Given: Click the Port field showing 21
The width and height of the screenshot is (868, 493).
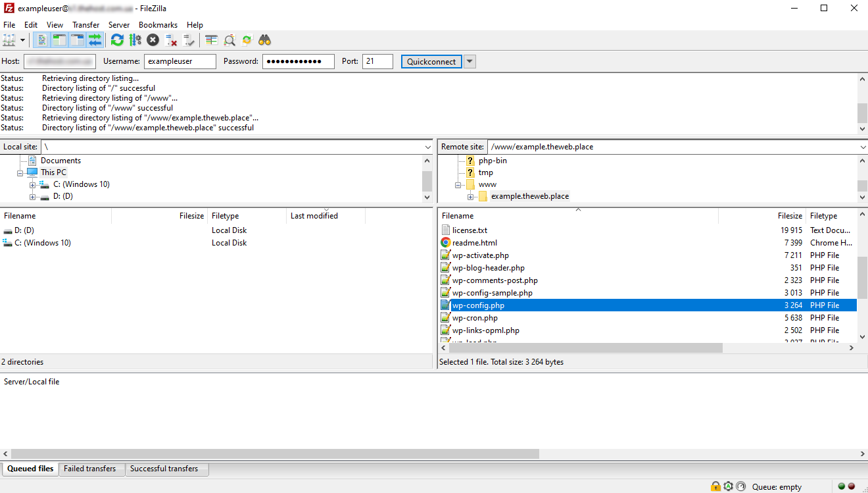Looking at the screenshot, I should [x=377, y=61].
